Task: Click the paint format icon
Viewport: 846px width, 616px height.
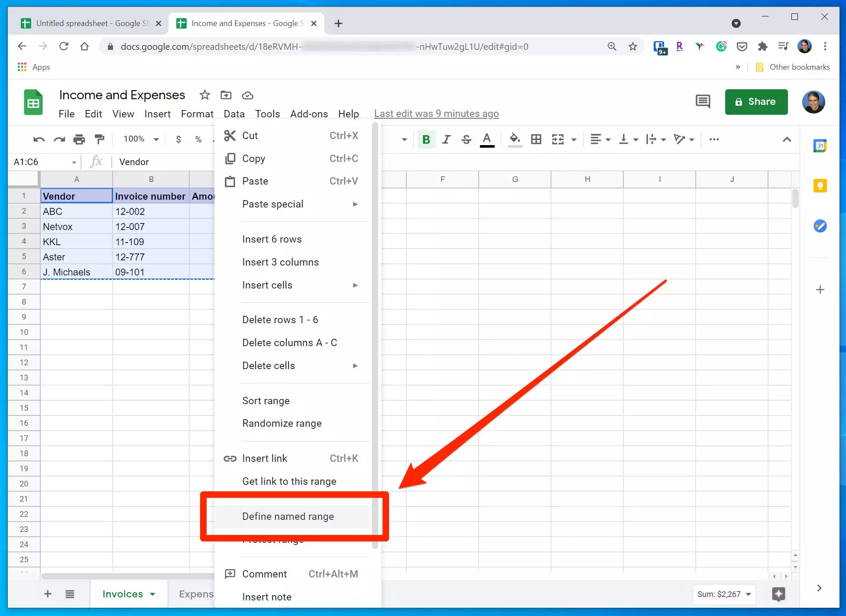Action: (x=100, y=139)
